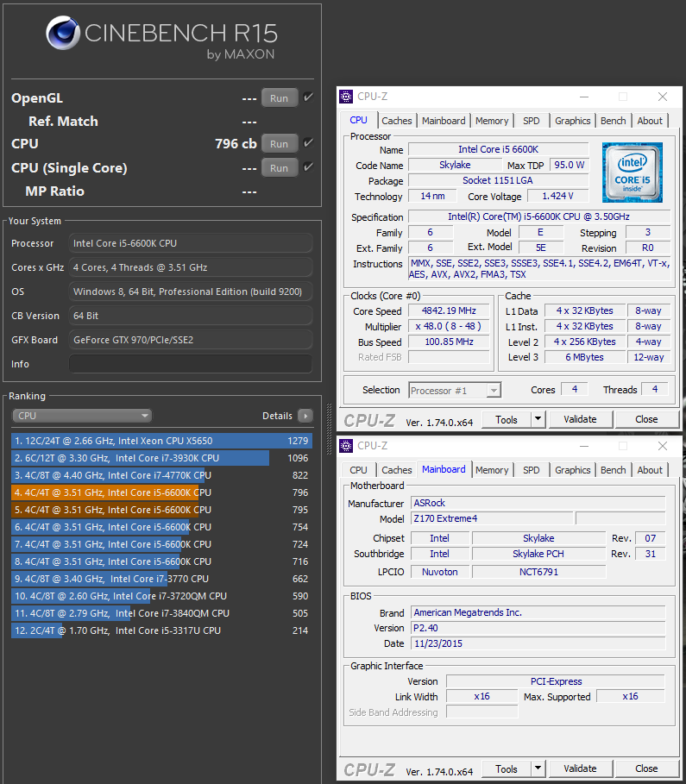Expand ranking Details arrow button

(305, 416)
